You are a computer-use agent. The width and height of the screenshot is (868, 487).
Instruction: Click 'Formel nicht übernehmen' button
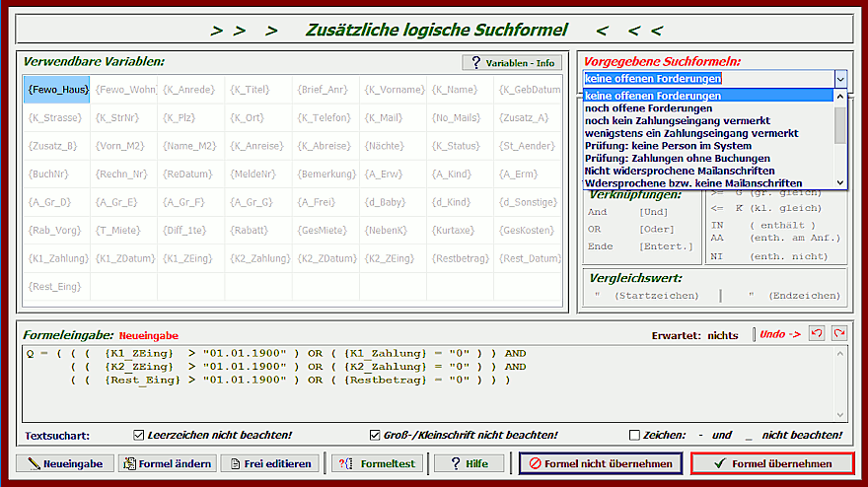point(601,463)
